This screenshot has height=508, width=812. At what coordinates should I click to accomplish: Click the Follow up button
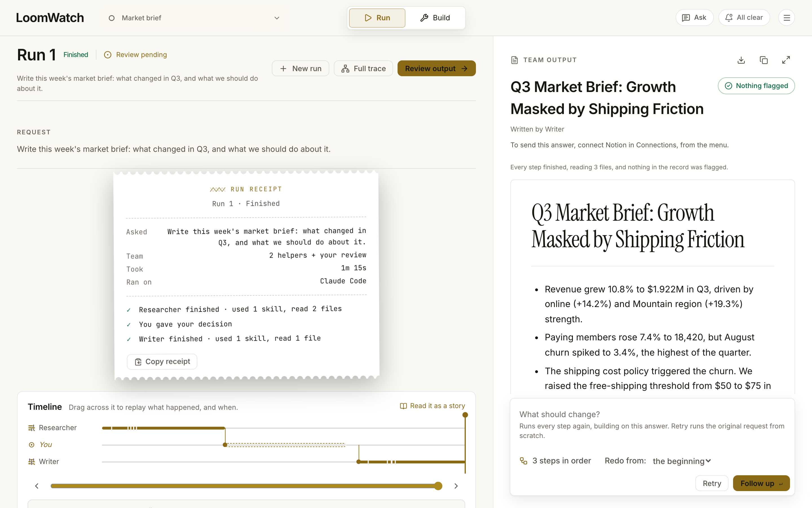pos(761,483)
